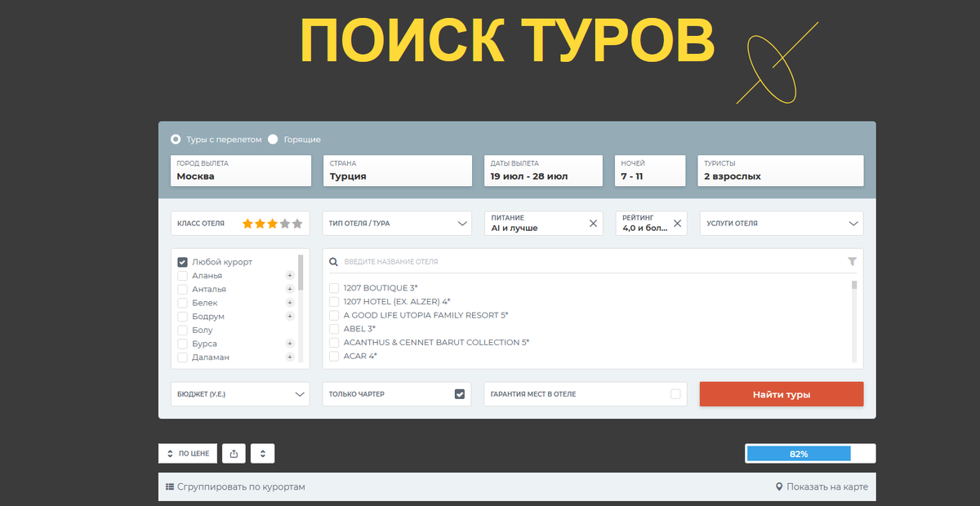Check the Аланья resort checkbox
The width and height of the screenshot is (980, 506).
click(x=182, y=275)
